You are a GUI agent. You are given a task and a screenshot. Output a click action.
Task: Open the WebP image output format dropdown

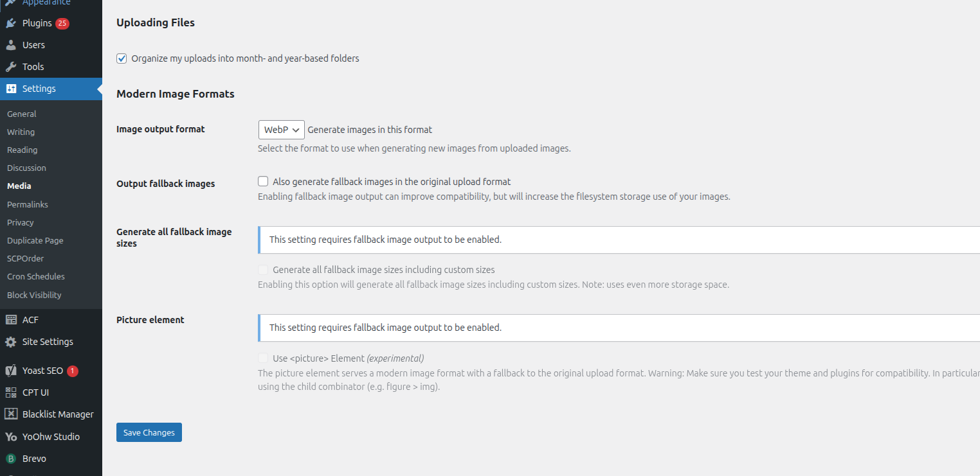pyautogui.click(x=280, y=130)
